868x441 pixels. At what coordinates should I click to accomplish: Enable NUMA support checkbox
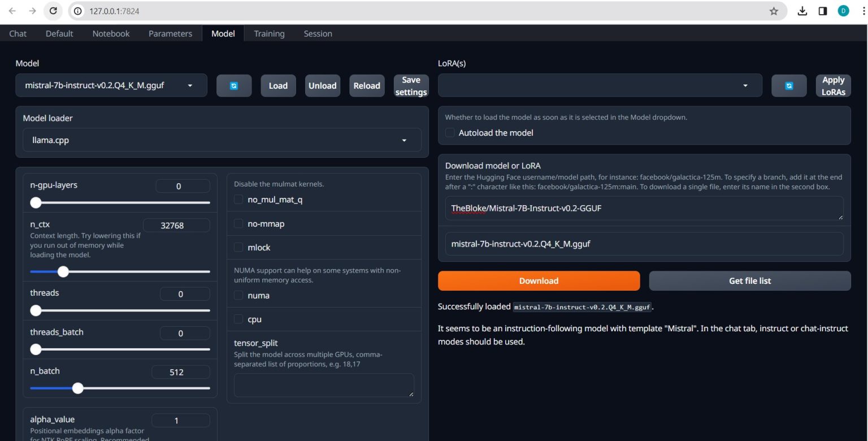click(238, 295)
